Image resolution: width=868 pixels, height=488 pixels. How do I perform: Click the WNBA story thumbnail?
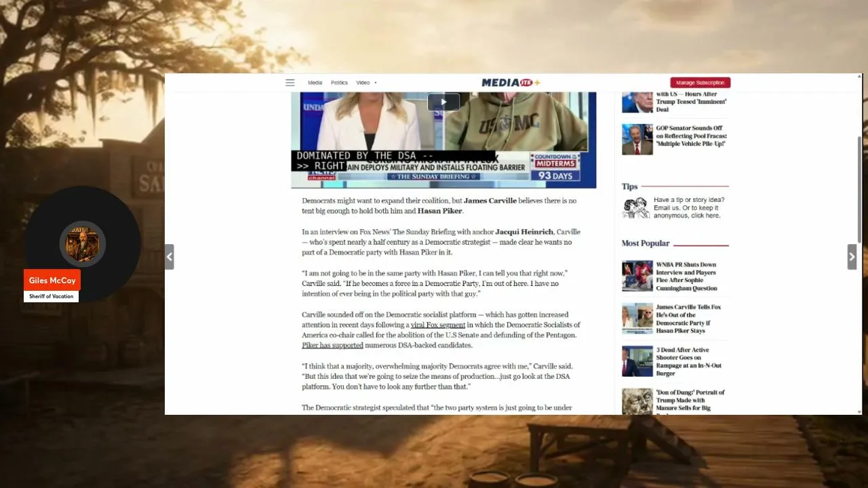(637, 276)
